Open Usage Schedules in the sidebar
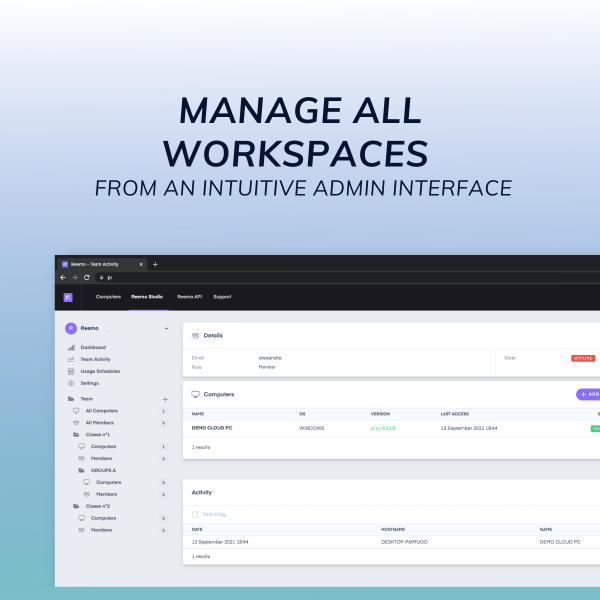Viewport: 600px width, 600px height. click(x=100, y=371)
